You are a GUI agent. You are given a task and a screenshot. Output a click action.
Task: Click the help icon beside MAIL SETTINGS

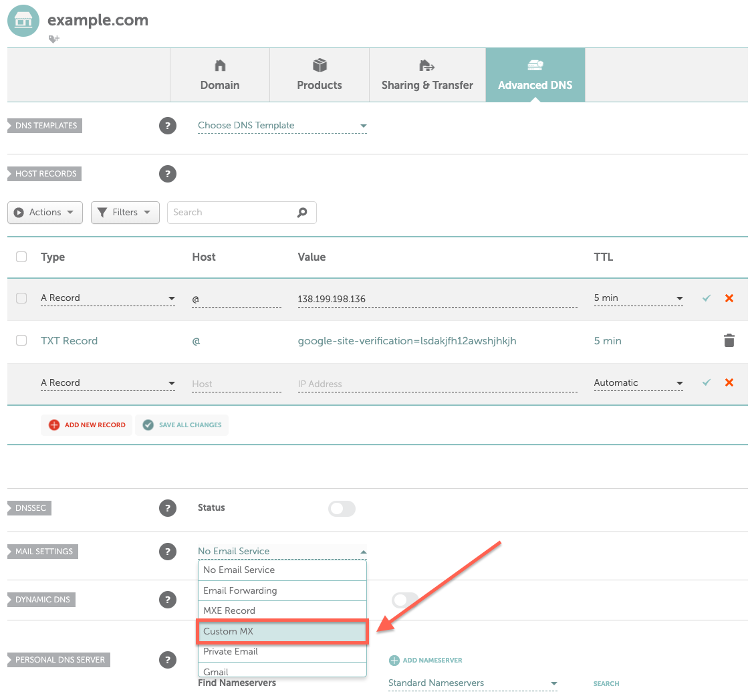click(x=168, y=552)
